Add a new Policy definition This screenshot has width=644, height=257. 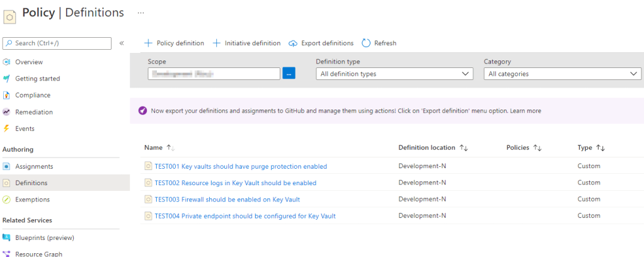click(x=174, y=43)
